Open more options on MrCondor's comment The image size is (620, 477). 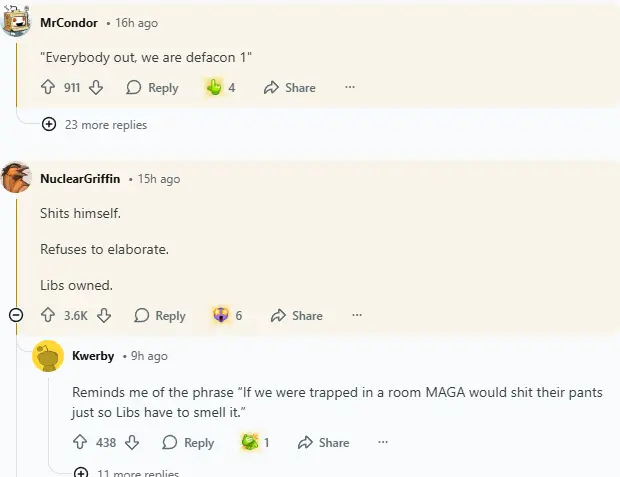(350, 88)
